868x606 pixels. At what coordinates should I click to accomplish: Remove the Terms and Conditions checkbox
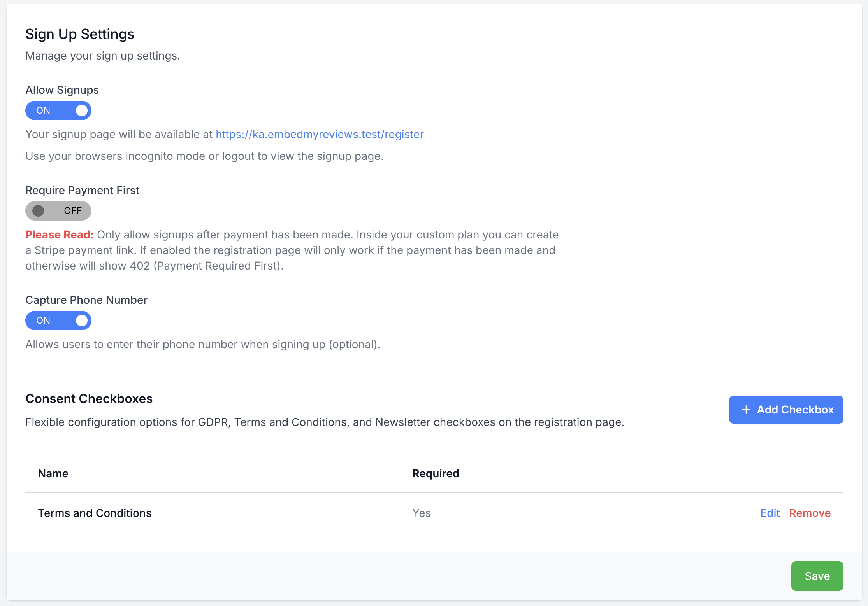(810, 513)
